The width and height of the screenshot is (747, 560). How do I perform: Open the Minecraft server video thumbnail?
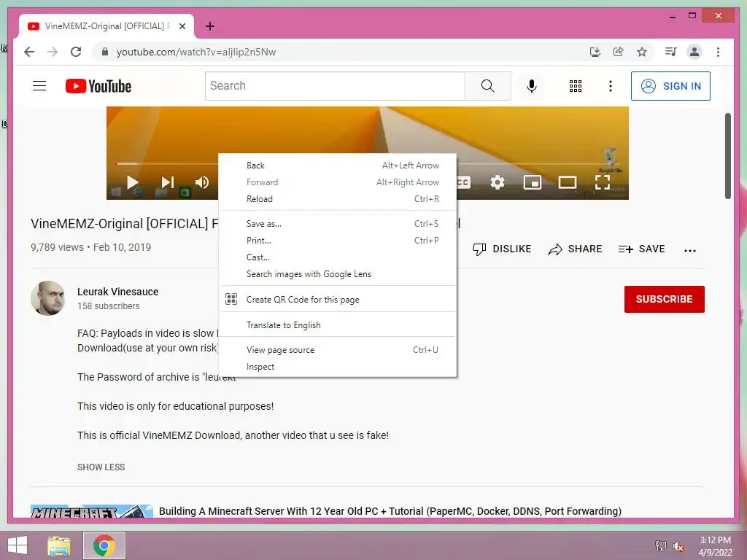click(x=91, y=511)
